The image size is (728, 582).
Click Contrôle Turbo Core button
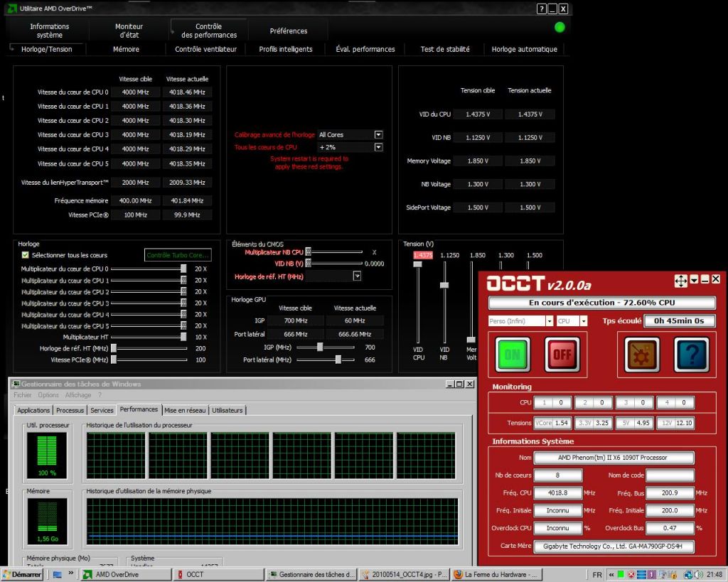178,255
